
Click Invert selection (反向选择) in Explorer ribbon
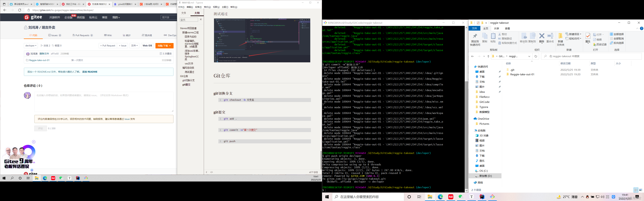(x=617, y=43)
